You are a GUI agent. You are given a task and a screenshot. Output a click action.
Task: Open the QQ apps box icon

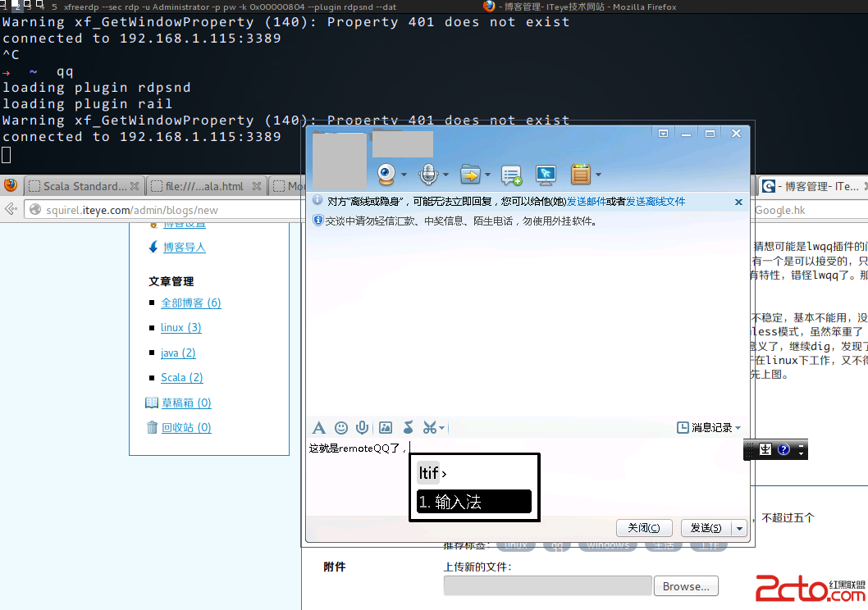coord(581,174)
